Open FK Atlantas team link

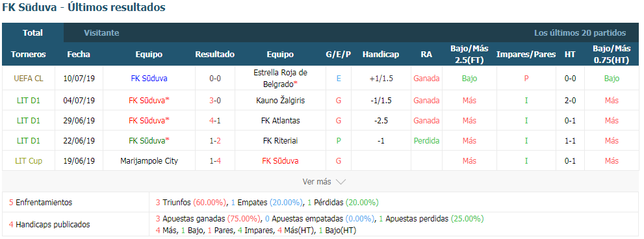coord(281,121)
